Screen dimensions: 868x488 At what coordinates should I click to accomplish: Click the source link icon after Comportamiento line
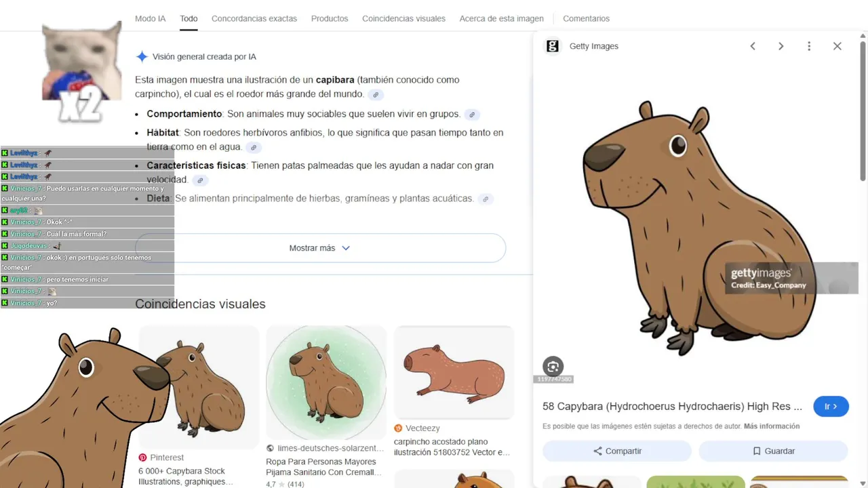click(x=472, y=115)
